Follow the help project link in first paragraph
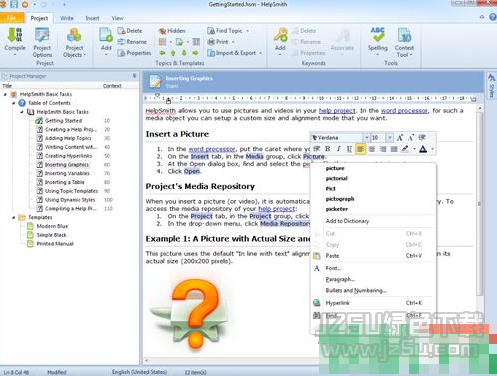Screen dimensions: 497x376 pyautogui.click(x=337, y=111)
